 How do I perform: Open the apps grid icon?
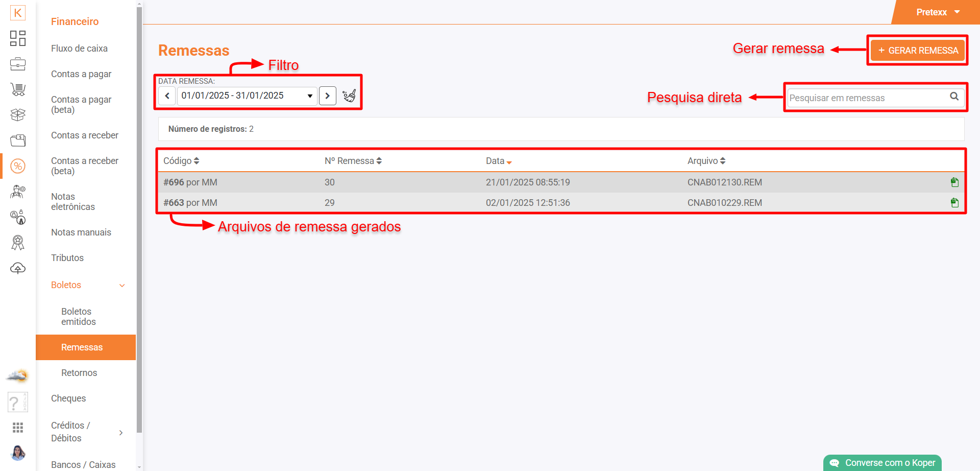tap(18, 428)
